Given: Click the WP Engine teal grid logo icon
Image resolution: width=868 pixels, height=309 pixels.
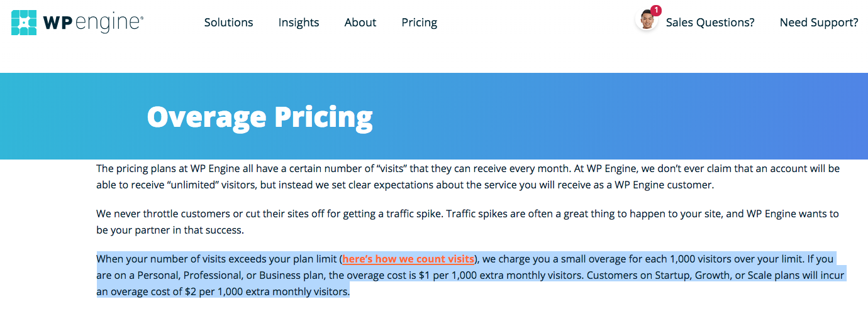Looking at the screenshot, I should click(x=24, y=22).
